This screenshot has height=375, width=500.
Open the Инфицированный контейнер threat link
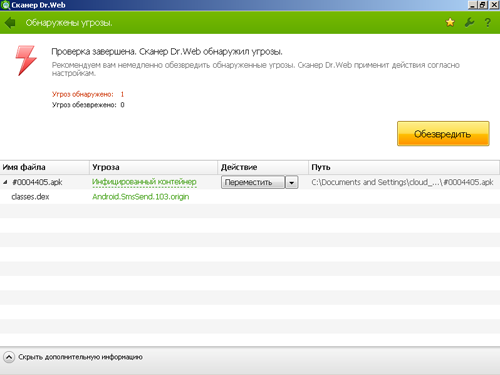pyautogui.click(x=144, y=182)
